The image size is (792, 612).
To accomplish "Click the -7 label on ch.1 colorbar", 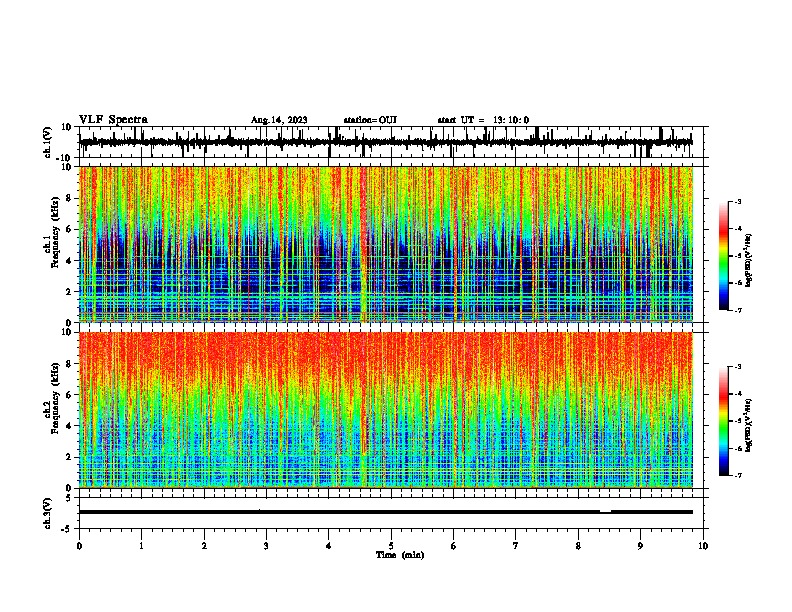I will (738, 310).
